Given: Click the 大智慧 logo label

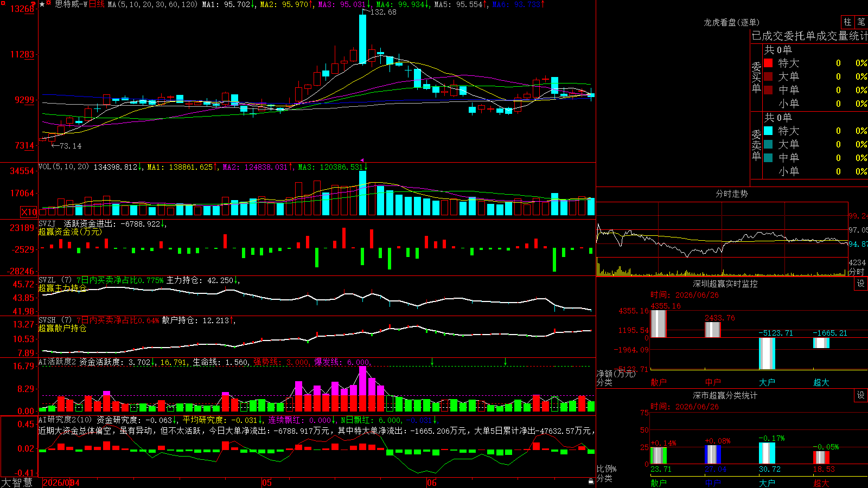Looking at the screenshot, I should (17, 483).
